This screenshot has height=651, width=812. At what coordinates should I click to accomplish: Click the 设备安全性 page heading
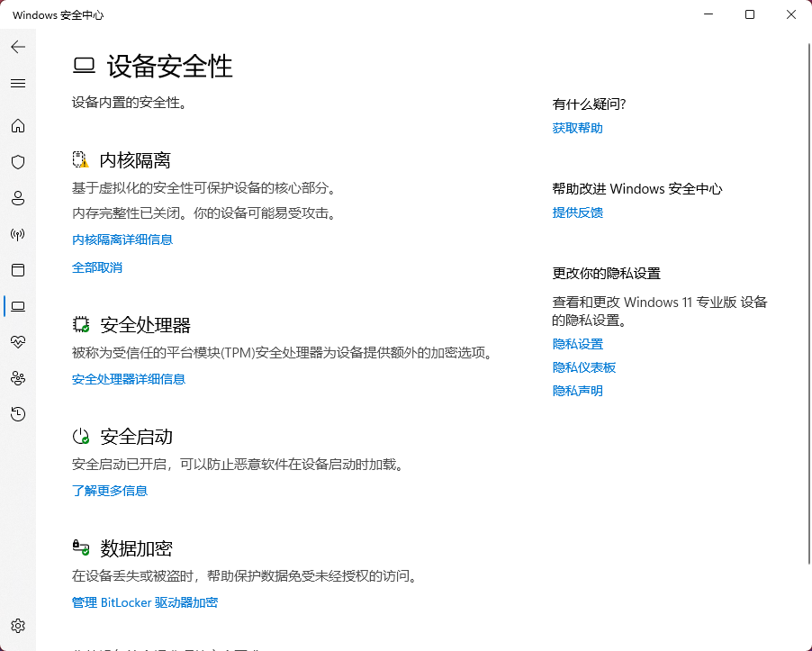pos(170,67)
